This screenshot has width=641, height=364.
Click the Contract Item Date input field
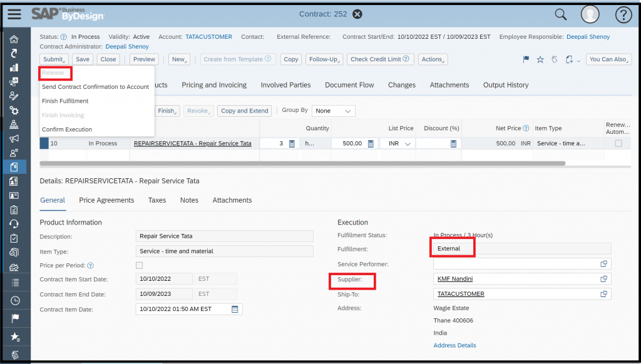(x=189, y=309)
